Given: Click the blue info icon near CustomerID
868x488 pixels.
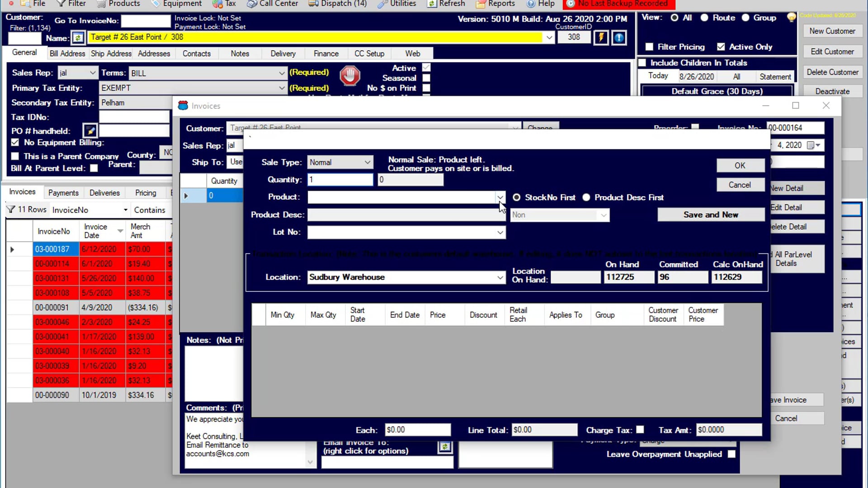Looking at the screenshot, I should click(x=619, y=38).
